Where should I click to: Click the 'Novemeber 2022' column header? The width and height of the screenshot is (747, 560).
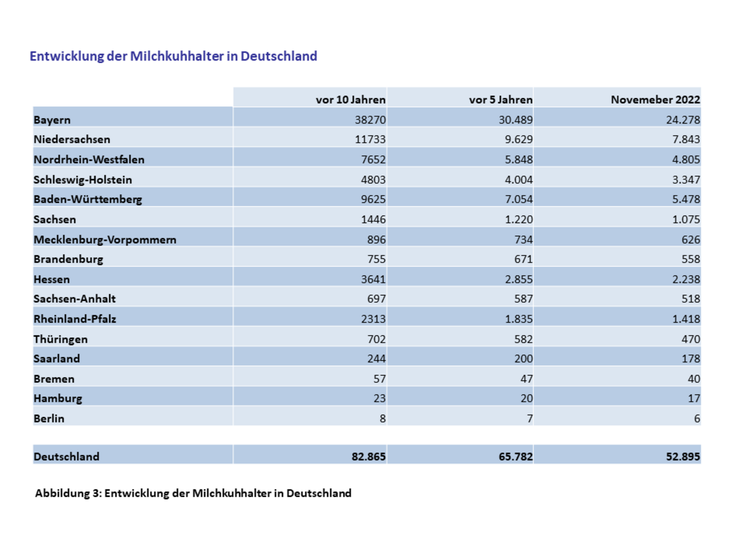[x=655, y=100]
